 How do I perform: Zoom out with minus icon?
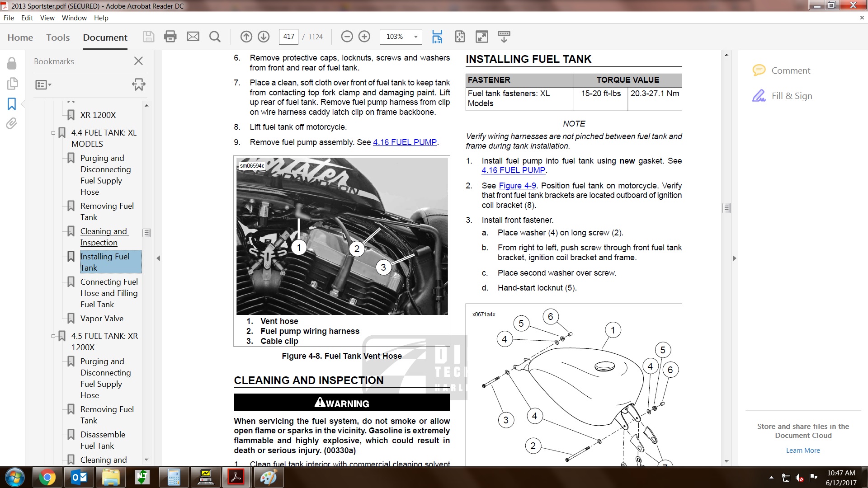pyautogui.click(x=347, y=37)
